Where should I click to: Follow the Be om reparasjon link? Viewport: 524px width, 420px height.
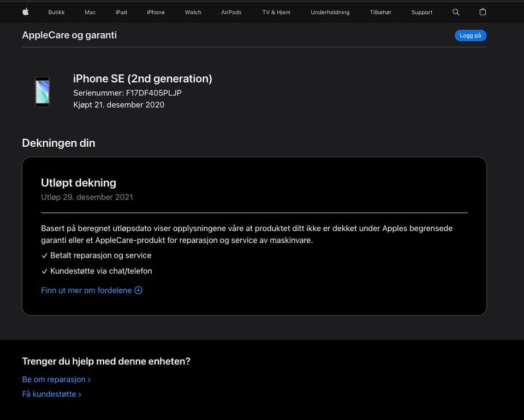tap(56, 379)
